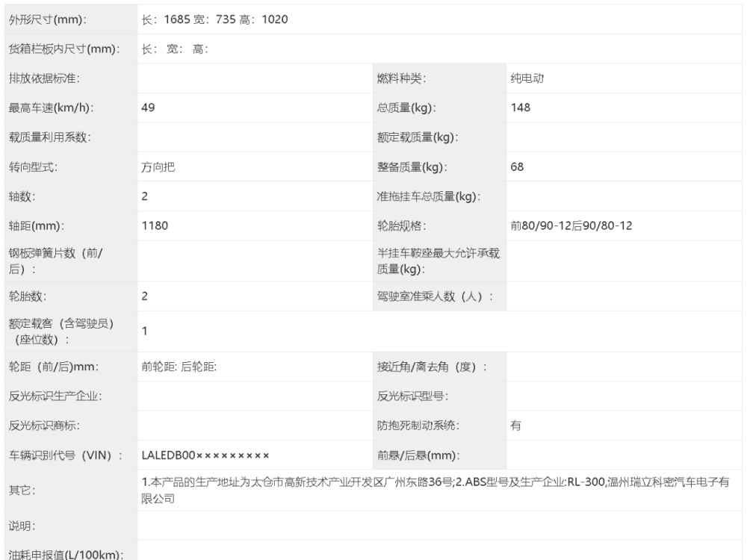Click the 油耗申报值(L/100km) label
Screen dimensions: 747x560
(66, 553)
